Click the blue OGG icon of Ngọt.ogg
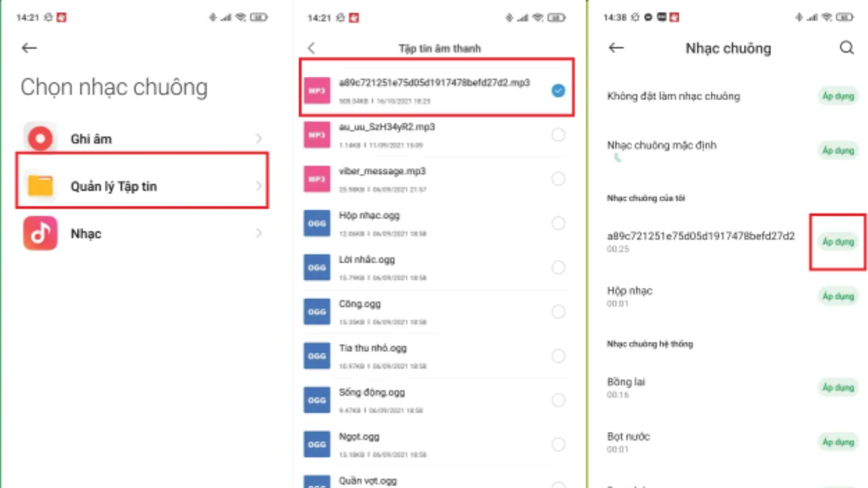868x488 pixels. point(317,443)
